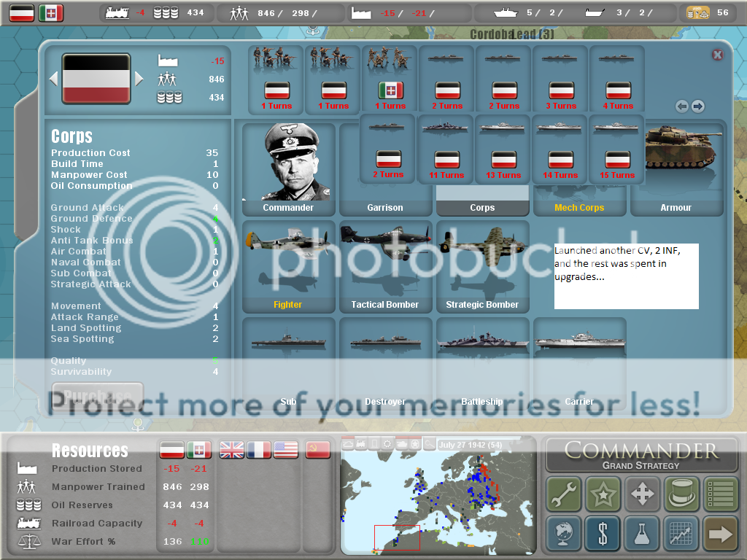
Task: Select German flag in top-left corner
Action: click(x=22, y=13)
